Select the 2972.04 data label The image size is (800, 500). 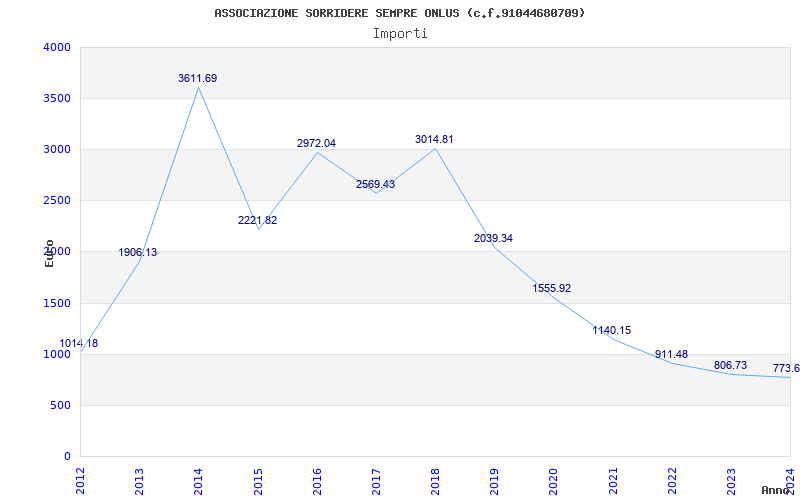(x=316, y=143)
